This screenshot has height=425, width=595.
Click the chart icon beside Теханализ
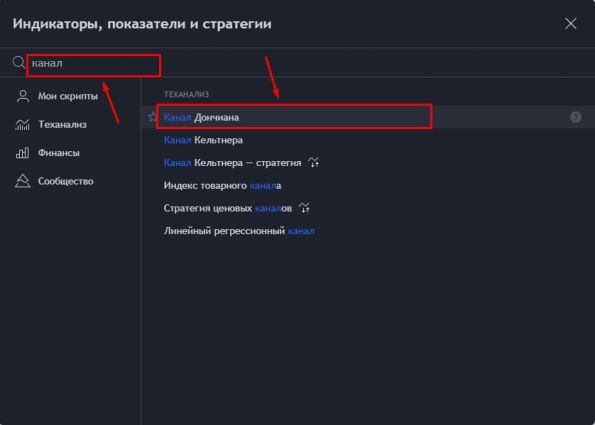point(22,125)
